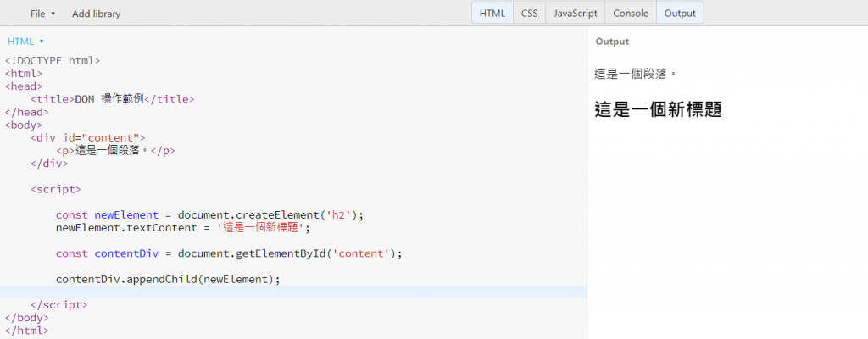Click the highlighted empty editor line
Image resolution: width=868 pixels, height=339 pixels.
pos(293,292)
